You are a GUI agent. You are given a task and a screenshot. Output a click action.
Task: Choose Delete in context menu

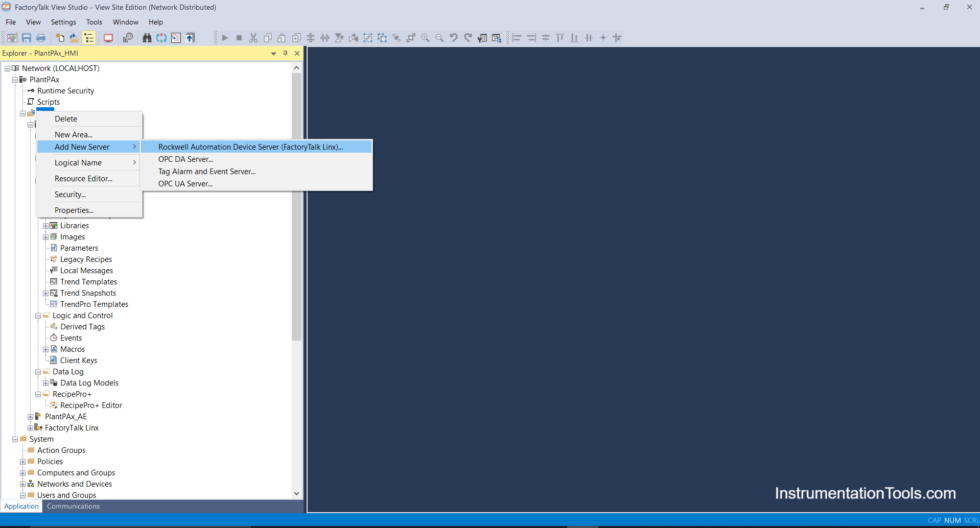[x=89, y=119]
